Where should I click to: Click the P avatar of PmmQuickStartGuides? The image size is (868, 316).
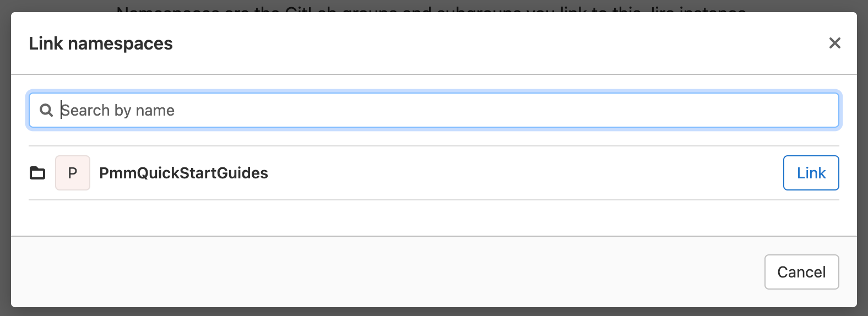[73, 173]
